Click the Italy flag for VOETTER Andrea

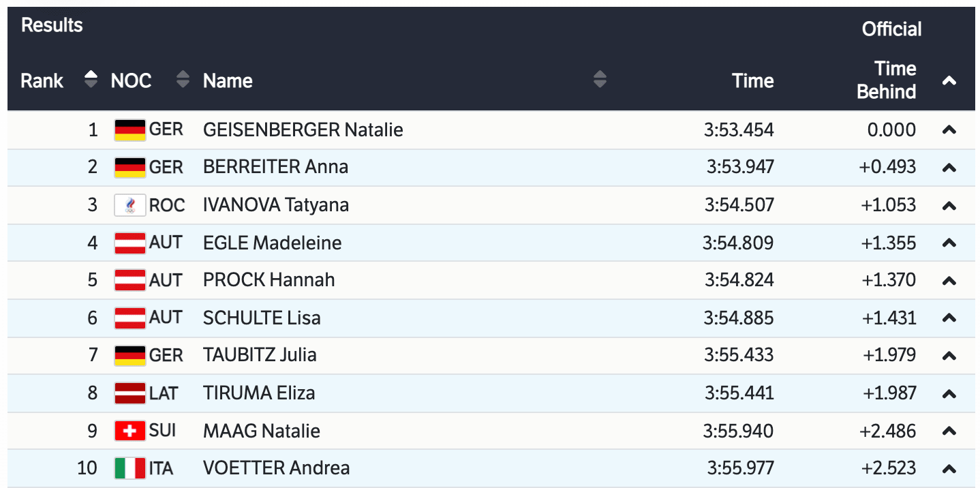click(129, 468)
